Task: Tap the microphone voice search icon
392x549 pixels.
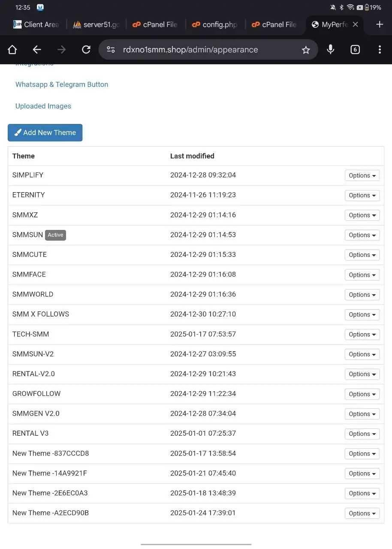Action: 330,50
